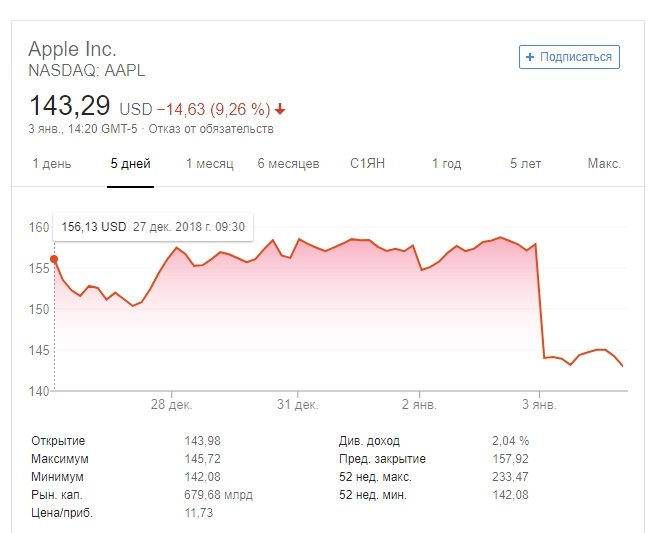
Task: Select the 1 день tab
Action: (x=52, y=164)
